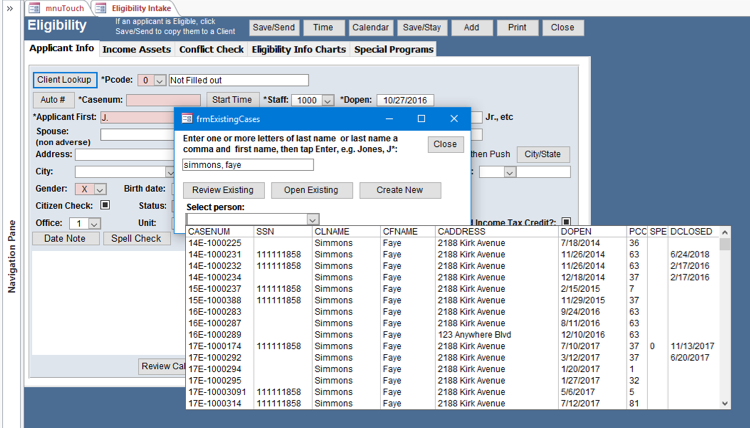Toggle the Citizen Check checkbox
The width and height of the screenshot is (750, 428).
point(105,206)
